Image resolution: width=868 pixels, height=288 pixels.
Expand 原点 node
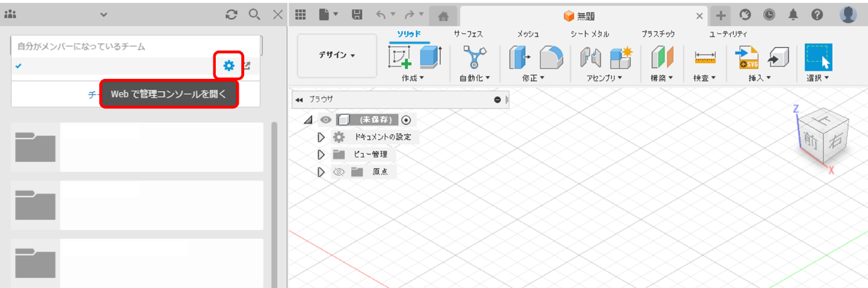click(321, 172)
